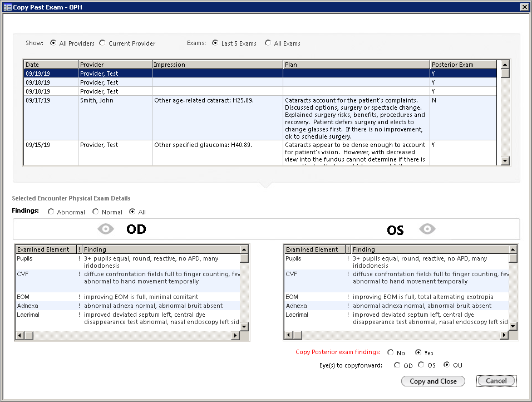Select All Exams option
Image resolution: width=532 pixels, height=402 pixels.
coord(268,43)
